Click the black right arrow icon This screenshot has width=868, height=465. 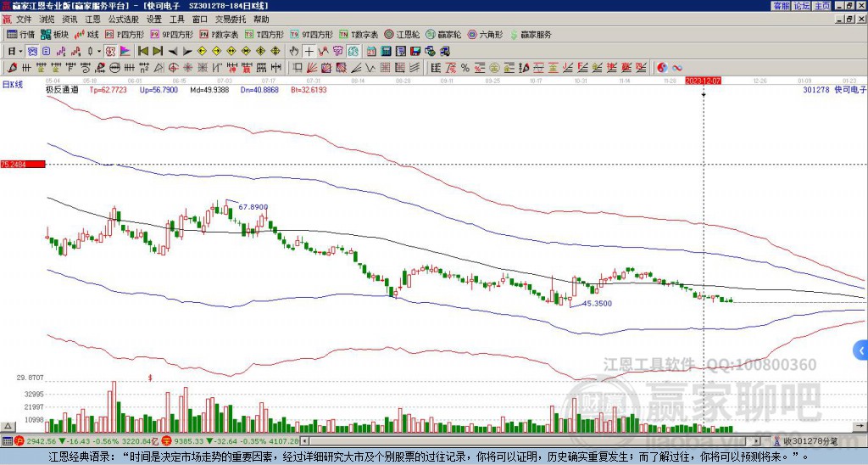click(x=187, y=52)
